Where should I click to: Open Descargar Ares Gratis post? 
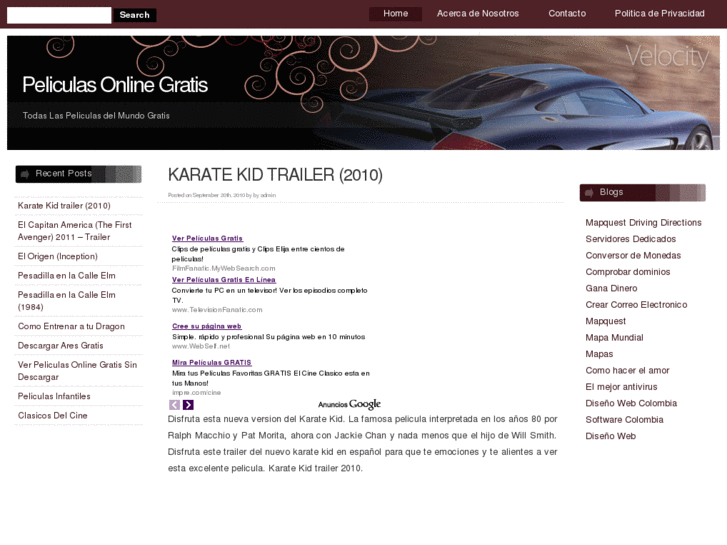click(x=60, y=346)
